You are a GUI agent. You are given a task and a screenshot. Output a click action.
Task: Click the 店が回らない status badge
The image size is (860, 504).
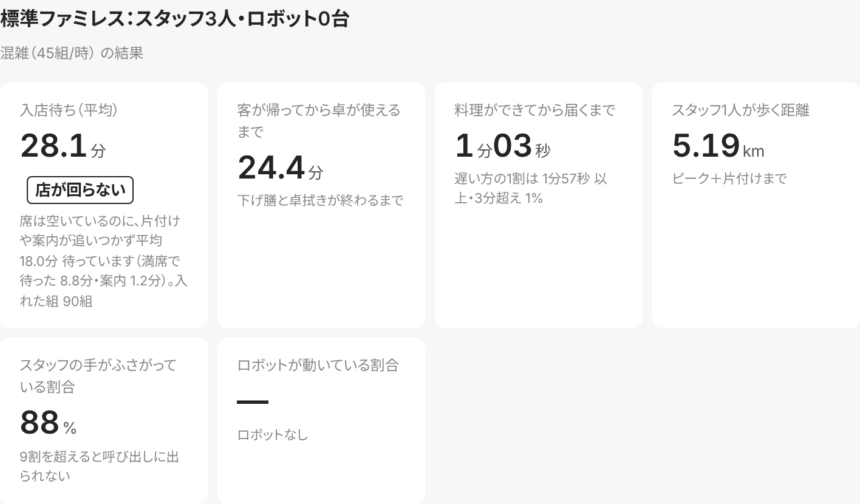click(x=80, y=190)
